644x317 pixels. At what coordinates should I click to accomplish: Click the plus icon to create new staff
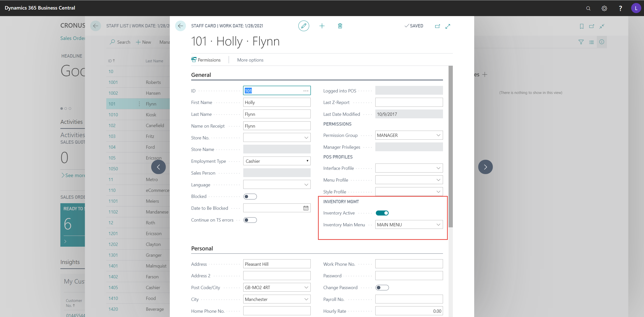pyautogui.click(x=322, y=26)
